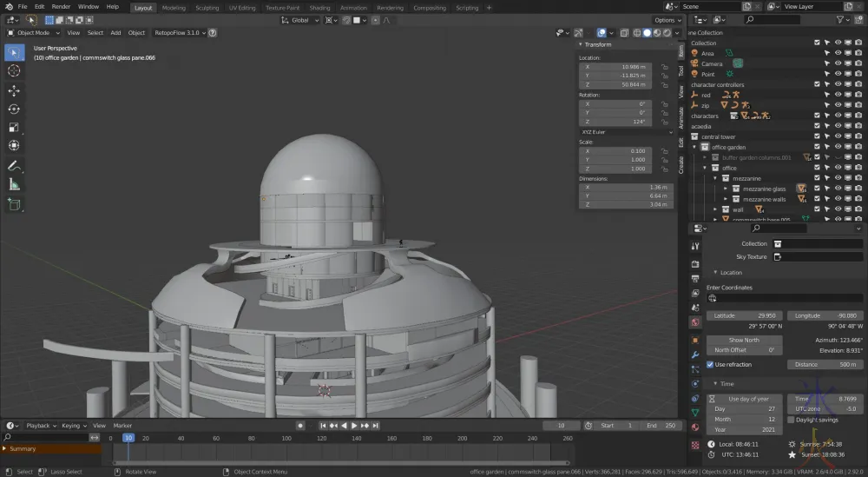Toggle X-ray view icon
This screenshot has height=477, width=868.
(624, 33)
